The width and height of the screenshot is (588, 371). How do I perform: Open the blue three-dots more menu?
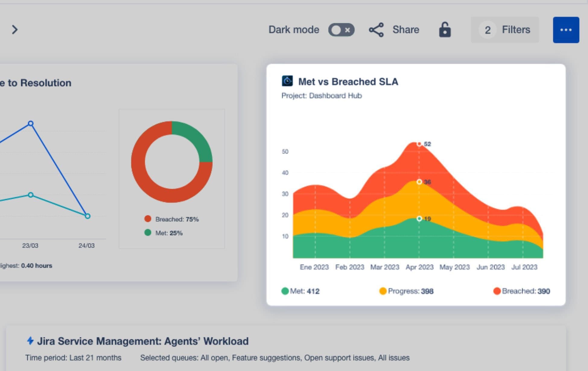click(566, 30)
